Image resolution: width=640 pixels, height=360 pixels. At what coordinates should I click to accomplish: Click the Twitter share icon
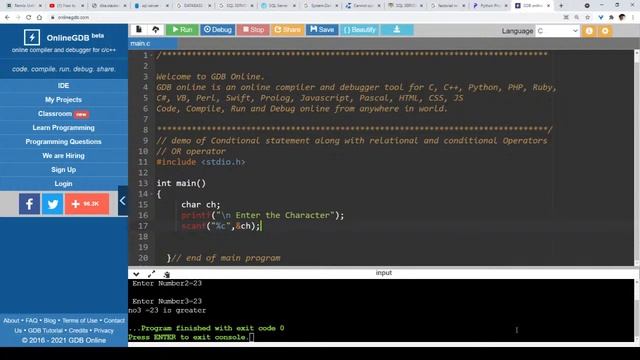53,204
